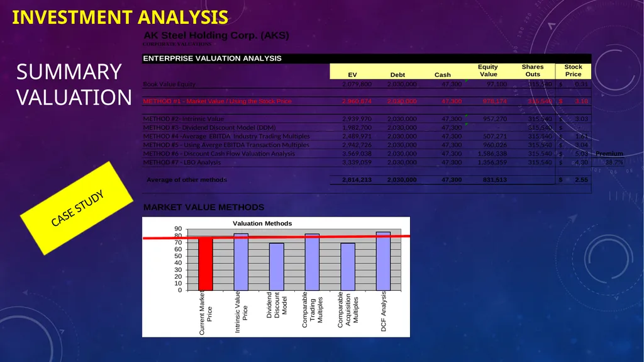
Task: Click stock price '5.03' cell
Action: tap(582, 154)
